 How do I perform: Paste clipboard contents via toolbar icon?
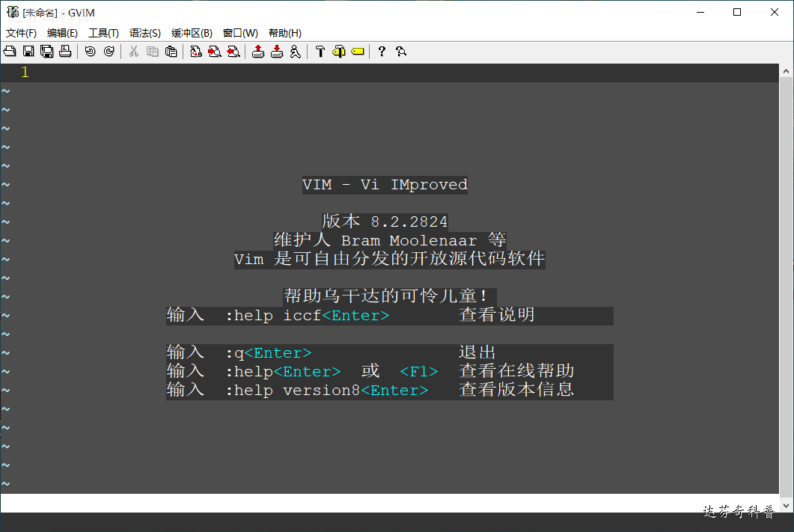(x=171, y=51)
